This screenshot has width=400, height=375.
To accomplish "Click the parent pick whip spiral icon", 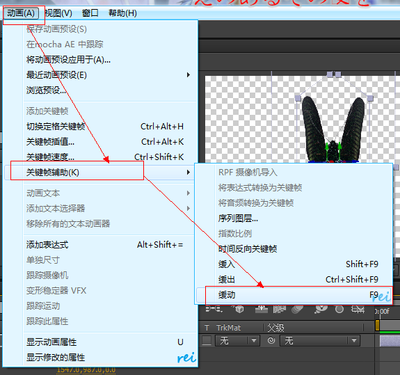I will click(271, 341).
